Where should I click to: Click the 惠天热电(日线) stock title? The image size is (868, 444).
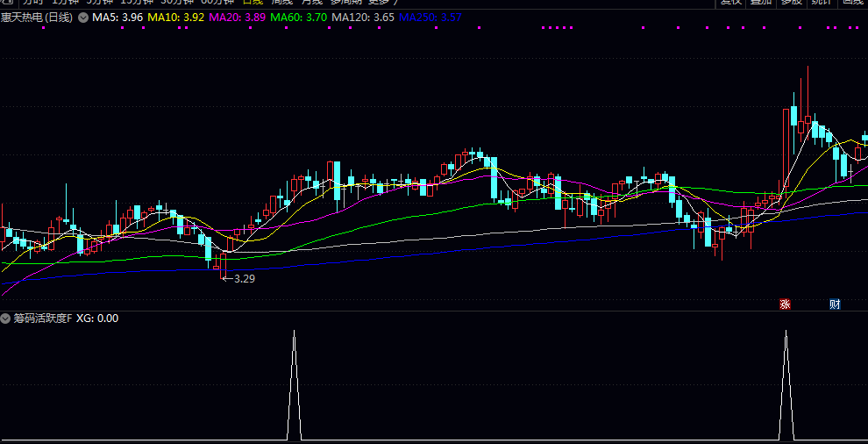38,18
